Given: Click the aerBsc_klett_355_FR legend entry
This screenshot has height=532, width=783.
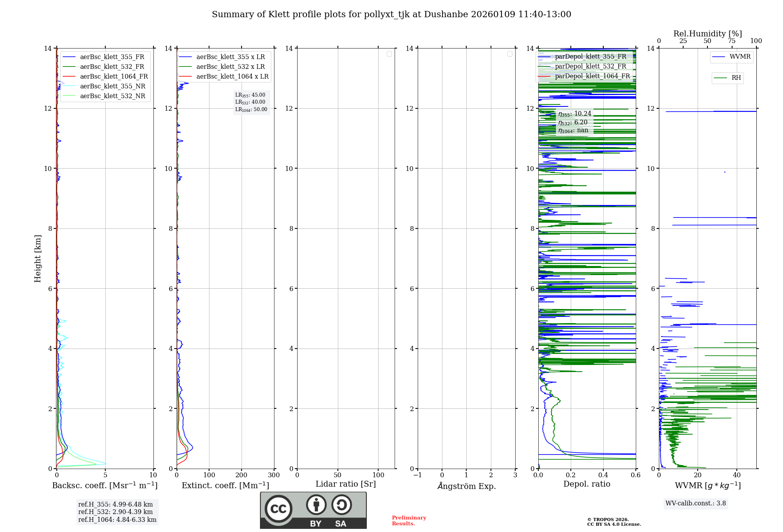Looking at the screenshot, I should (x=112, y=57).
